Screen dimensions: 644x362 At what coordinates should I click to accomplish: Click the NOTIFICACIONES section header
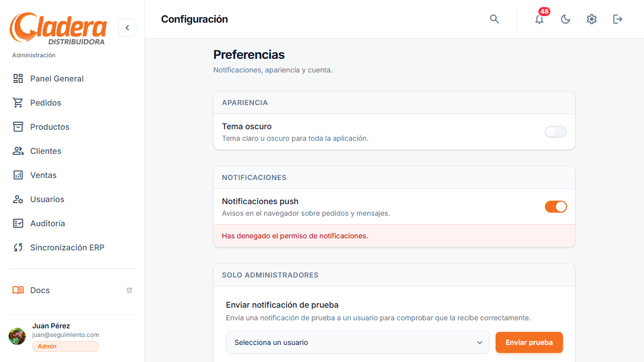click(254, 177)
